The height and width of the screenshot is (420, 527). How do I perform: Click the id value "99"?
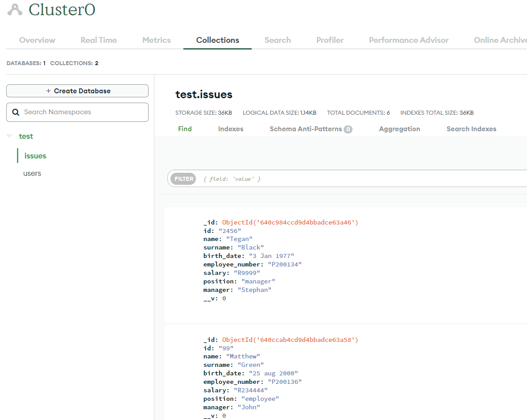tap(226, 348)
